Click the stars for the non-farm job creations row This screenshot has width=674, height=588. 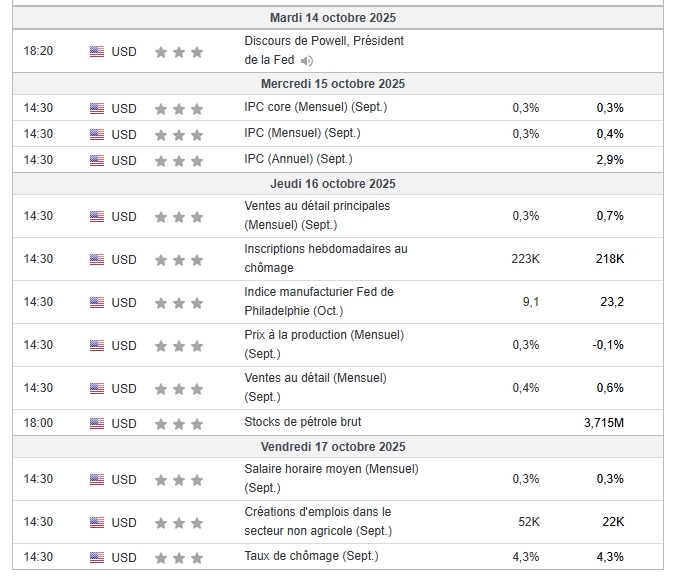point(179,523)
